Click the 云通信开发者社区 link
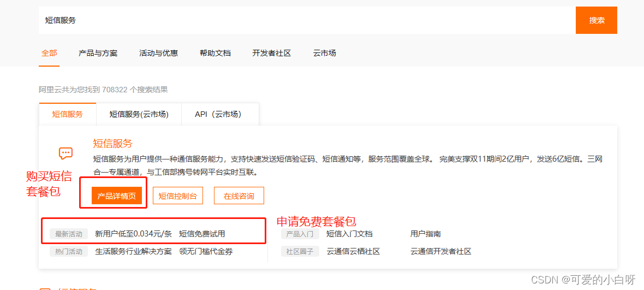Viewport: 644px width, 290px height. coord(440,251)
